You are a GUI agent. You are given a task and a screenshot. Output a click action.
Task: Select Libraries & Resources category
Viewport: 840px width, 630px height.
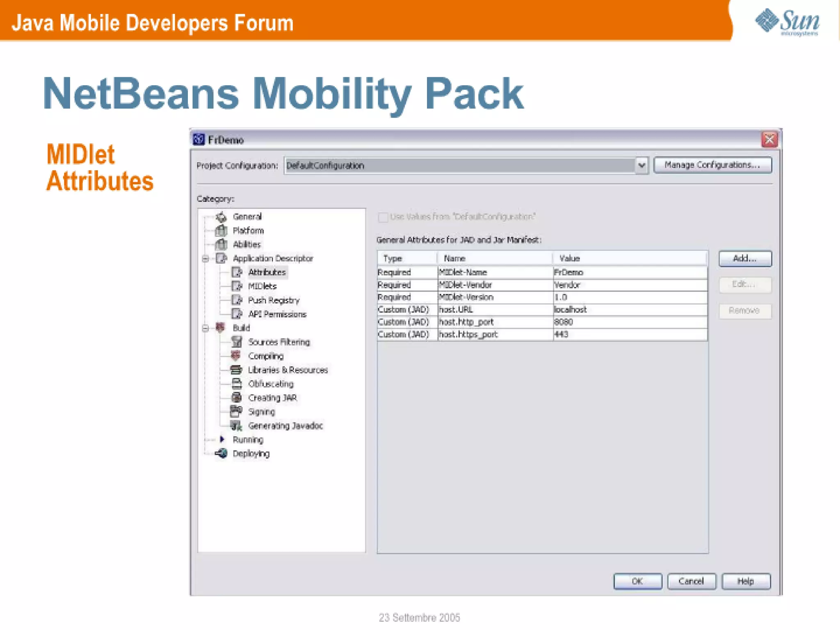tap(288, 370)
